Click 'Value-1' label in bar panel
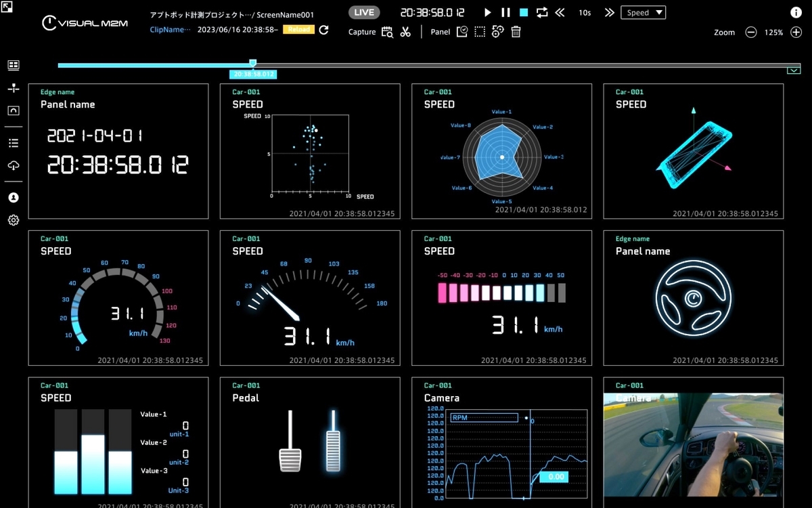Screen dimensions: 812x508 pos(154,414)
